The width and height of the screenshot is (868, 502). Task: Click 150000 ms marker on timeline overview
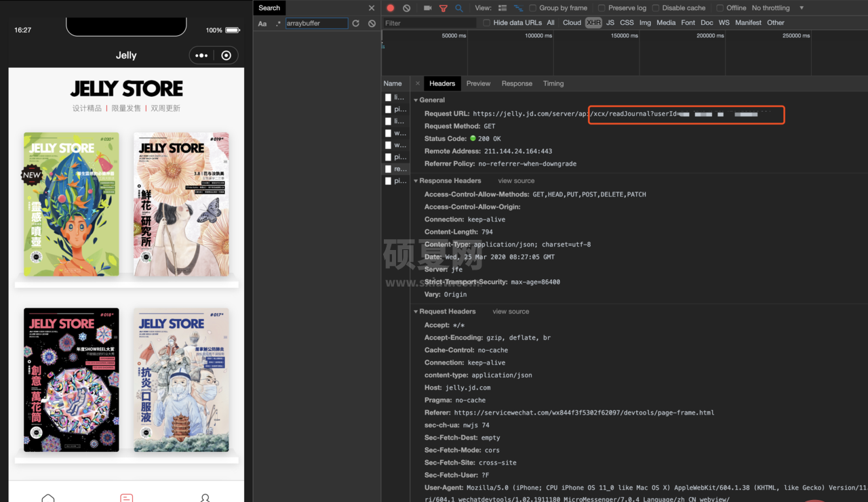click(x=625, y=36)
